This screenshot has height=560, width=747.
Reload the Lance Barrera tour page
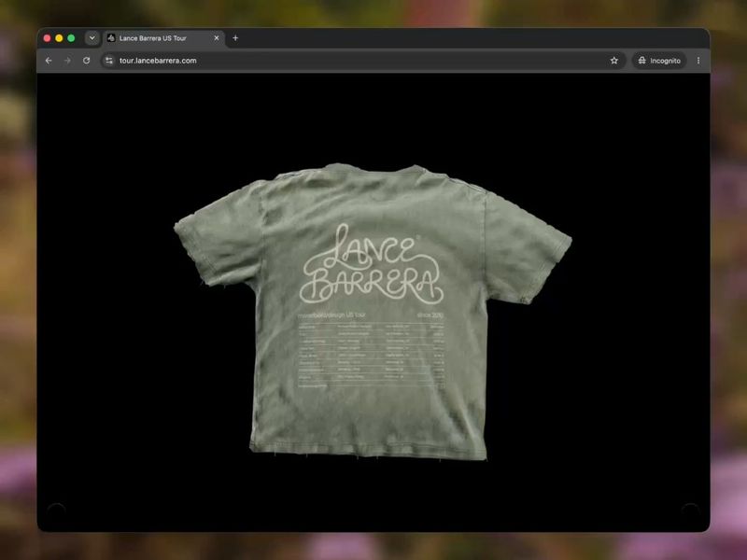[x=86, y=61]
